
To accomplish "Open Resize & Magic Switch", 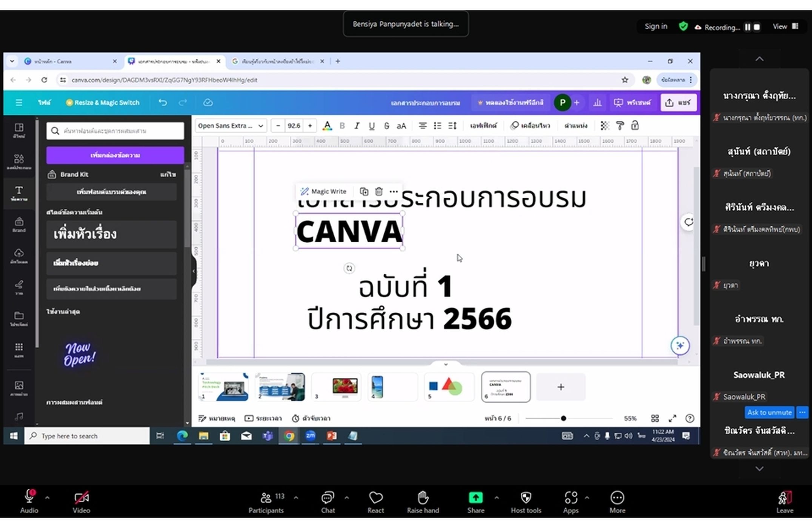I will [103, 103].
